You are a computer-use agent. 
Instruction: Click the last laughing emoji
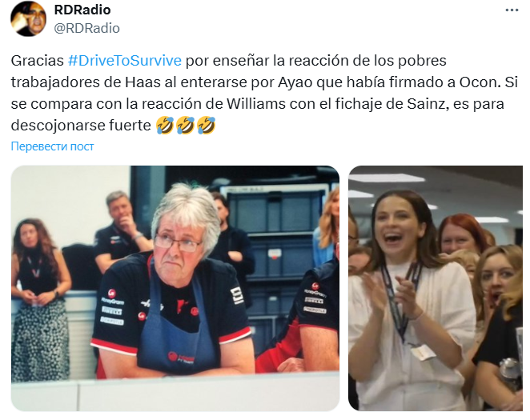206,126
